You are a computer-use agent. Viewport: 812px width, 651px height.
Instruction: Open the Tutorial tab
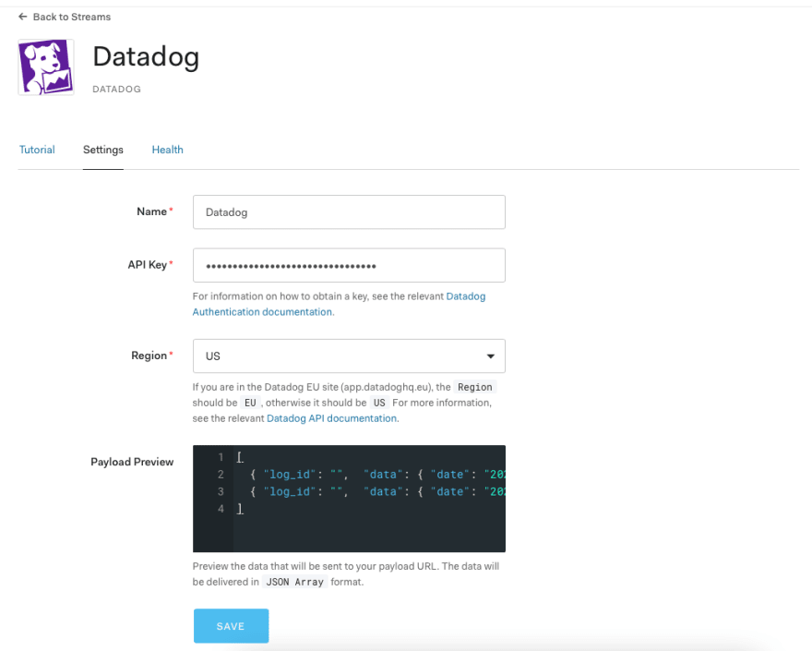coord(37,150)
